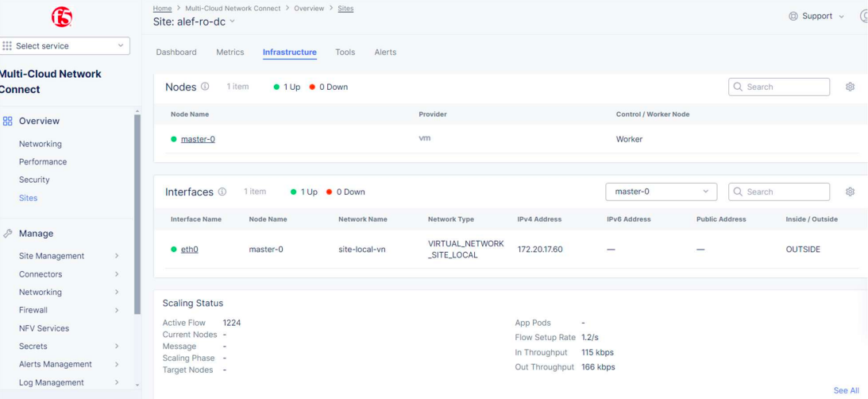Viewport: 868px width, 399px height.
Task: Open Performance in the sidebar
Action: [x=43, y=162]
